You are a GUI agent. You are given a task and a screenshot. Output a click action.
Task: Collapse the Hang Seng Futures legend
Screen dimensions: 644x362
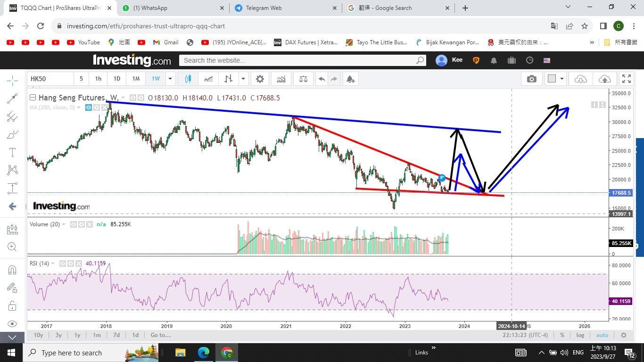[33, 98]
